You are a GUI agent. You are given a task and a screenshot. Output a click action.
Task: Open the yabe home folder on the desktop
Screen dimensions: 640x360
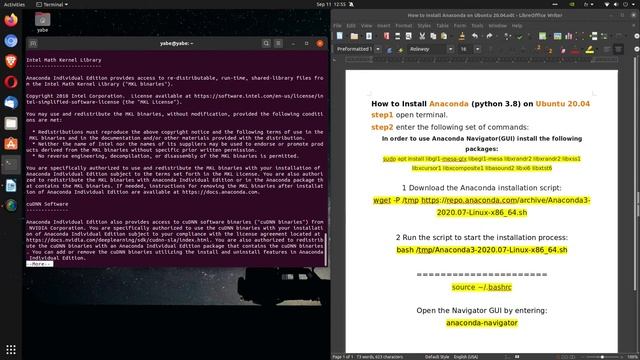[42, 22]
